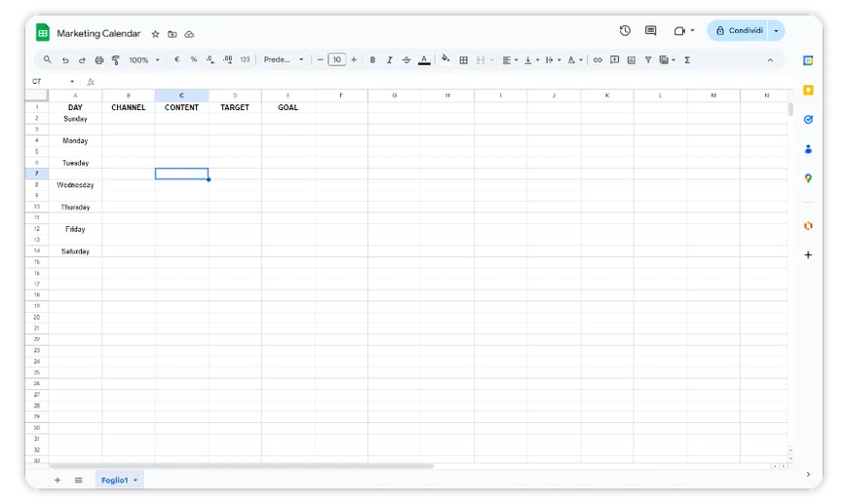Select the Wednesday cell
Viewport: 848px width, 504px height.
[75, 185]
